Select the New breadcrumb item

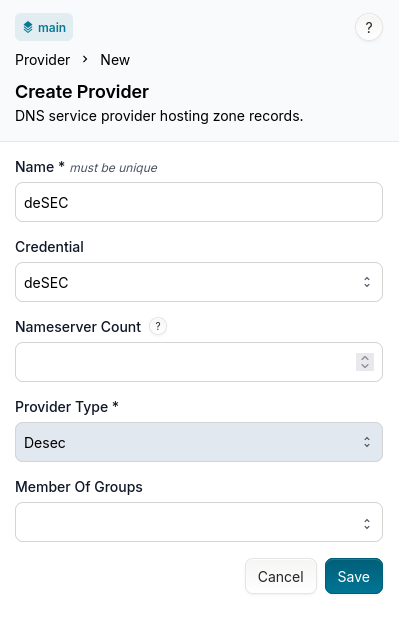[115, 60]
